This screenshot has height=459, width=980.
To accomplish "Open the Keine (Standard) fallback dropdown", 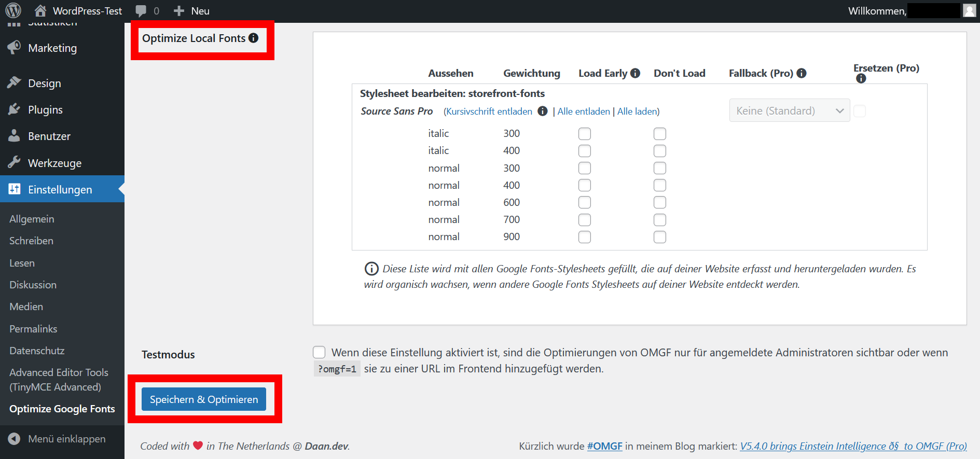I will click(790, 110).
